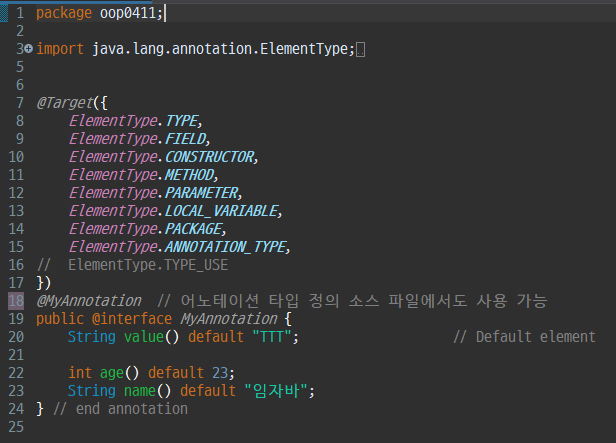Click the METHOD constant on line 11
The width and height of the screenshot is (616, 443).
pos(189,175)
